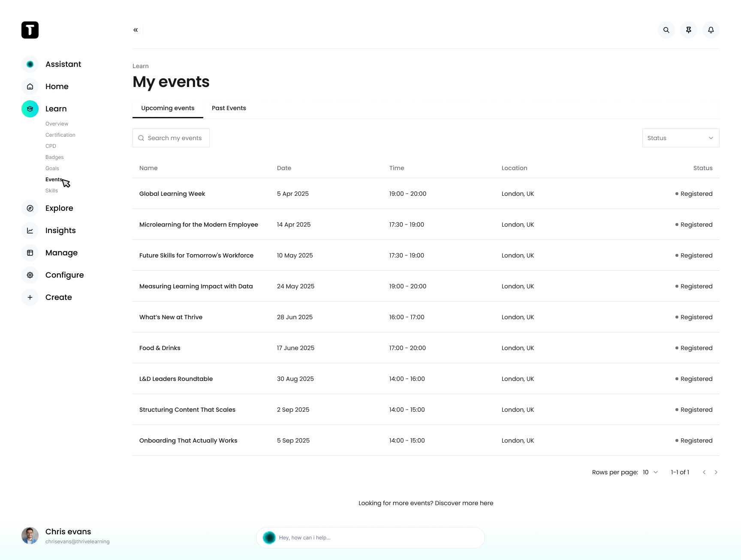Viewport: 741px width, 560px height.
Task: Click the pinned items icon
Action: pos(688,30)
